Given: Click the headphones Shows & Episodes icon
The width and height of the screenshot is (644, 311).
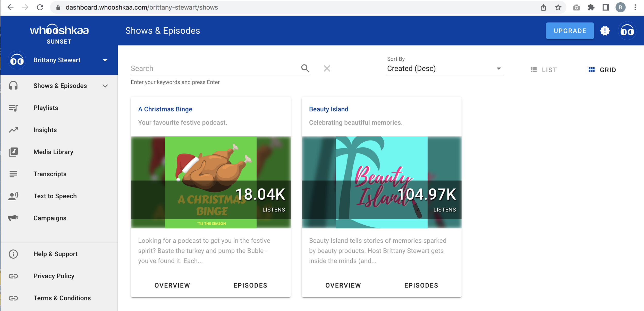Looking at the screenshot, I should (13, 86).
